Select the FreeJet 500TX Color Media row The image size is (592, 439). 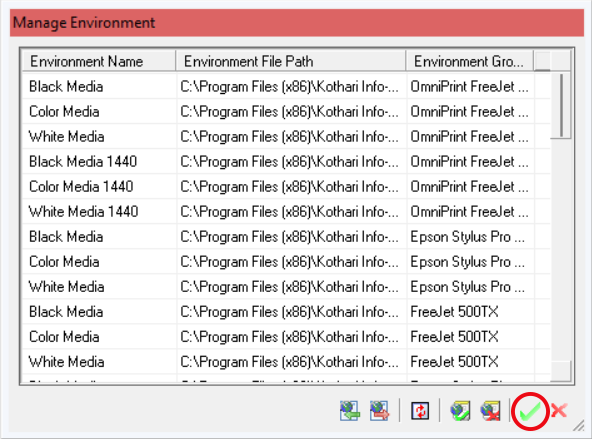[286, 337]
